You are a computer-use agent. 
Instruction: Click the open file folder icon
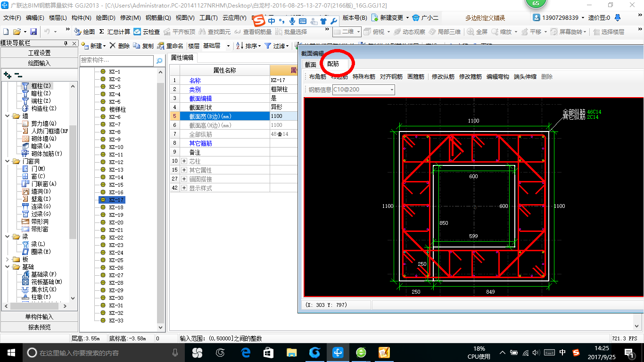tap(17, 32)
